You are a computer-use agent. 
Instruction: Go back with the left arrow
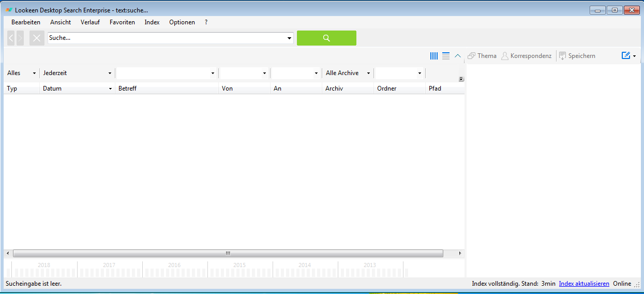[11, 38]
